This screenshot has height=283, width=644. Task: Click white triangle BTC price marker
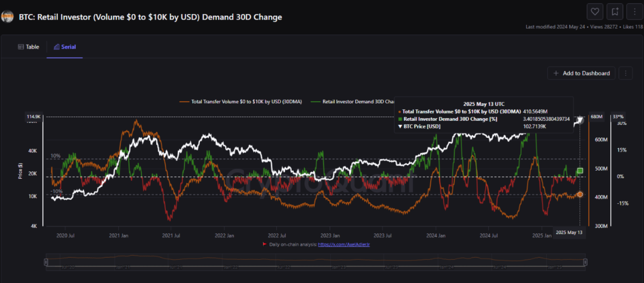tap(580, 120)
